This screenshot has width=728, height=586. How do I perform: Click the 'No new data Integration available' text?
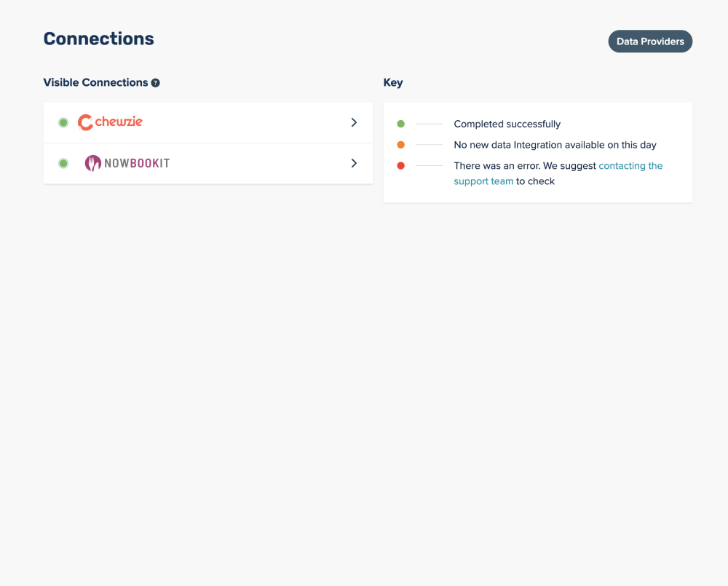tap(555, 145)
